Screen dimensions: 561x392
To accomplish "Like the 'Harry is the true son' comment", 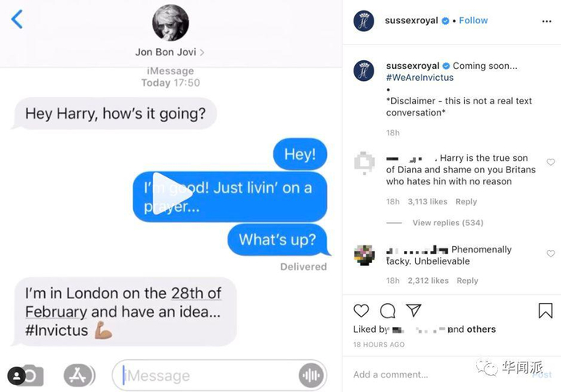I will click(x=551, y=162).
